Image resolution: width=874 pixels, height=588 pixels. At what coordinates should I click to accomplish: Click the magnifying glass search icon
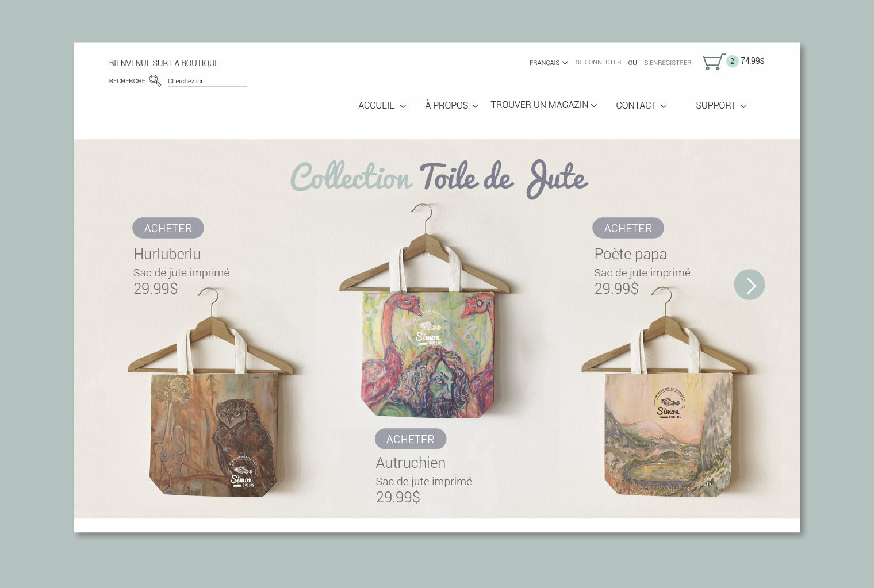click(x=155, y=80)
